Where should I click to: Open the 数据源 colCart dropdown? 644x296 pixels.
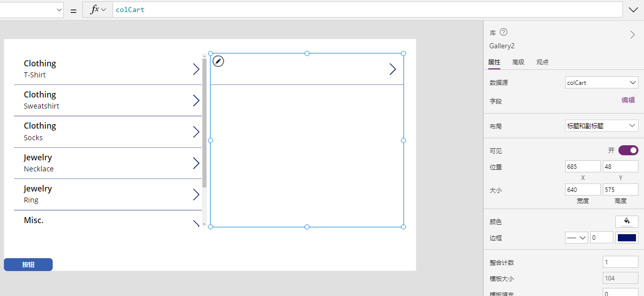[x=602, y=82]
